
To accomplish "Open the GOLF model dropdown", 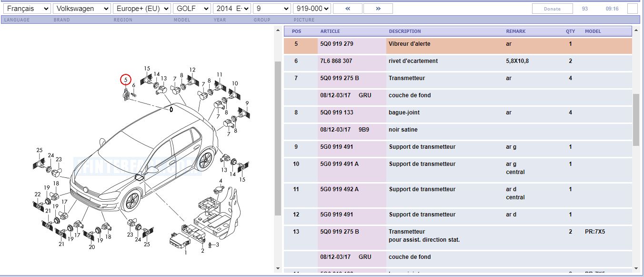I will (191, 9).
